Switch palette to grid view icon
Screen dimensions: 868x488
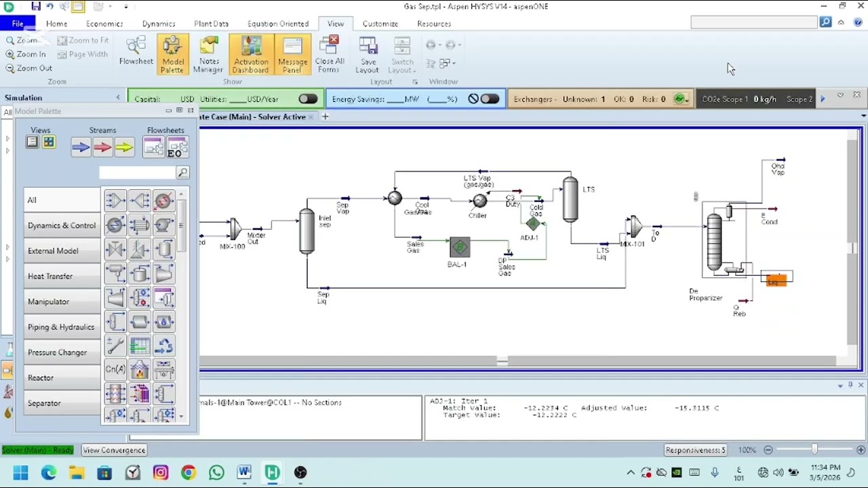tap(49, 142)
